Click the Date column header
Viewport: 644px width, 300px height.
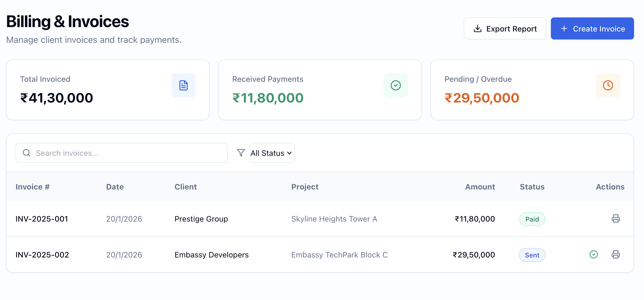click(115, 187)
